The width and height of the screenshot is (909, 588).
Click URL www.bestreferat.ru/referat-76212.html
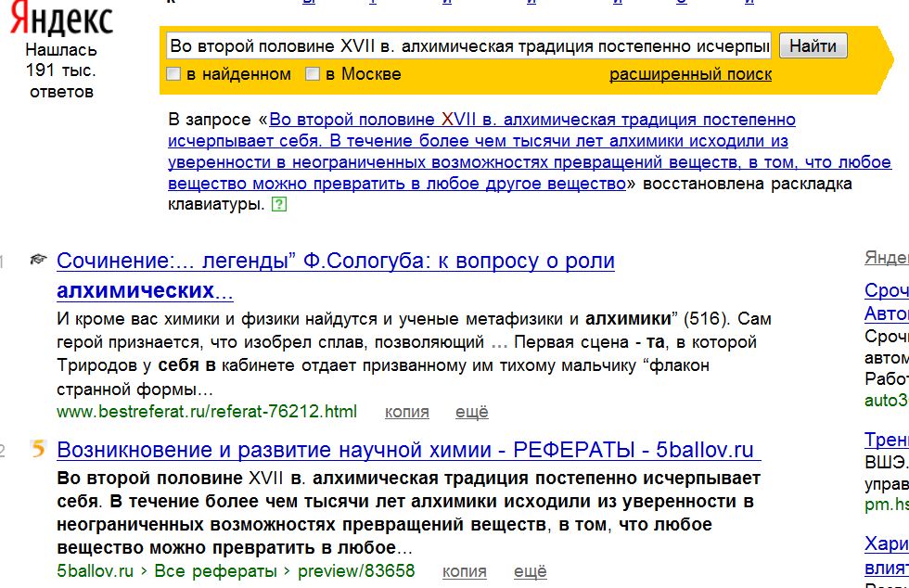(207, 412)
